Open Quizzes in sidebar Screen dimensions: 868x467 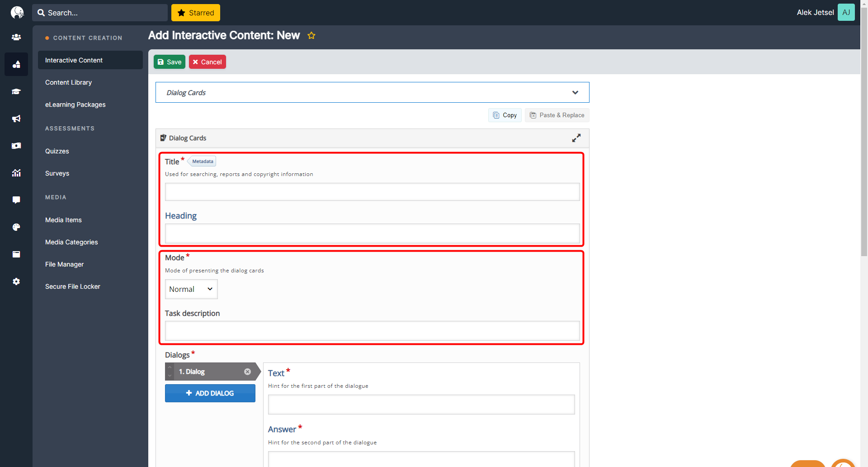coord(57,151)
